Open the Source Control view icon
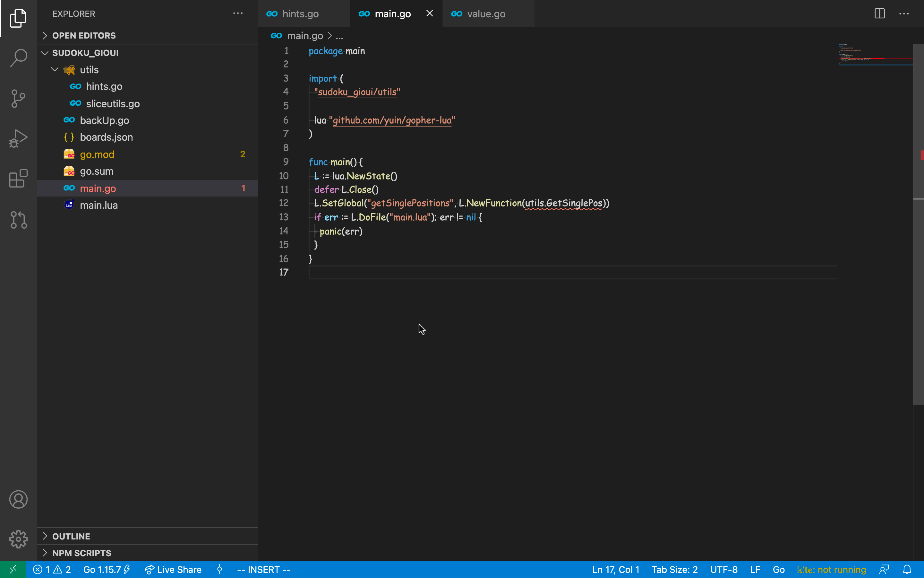Viewport: 924px width, 578px height. pyautogui.click(x=18, y=99)
